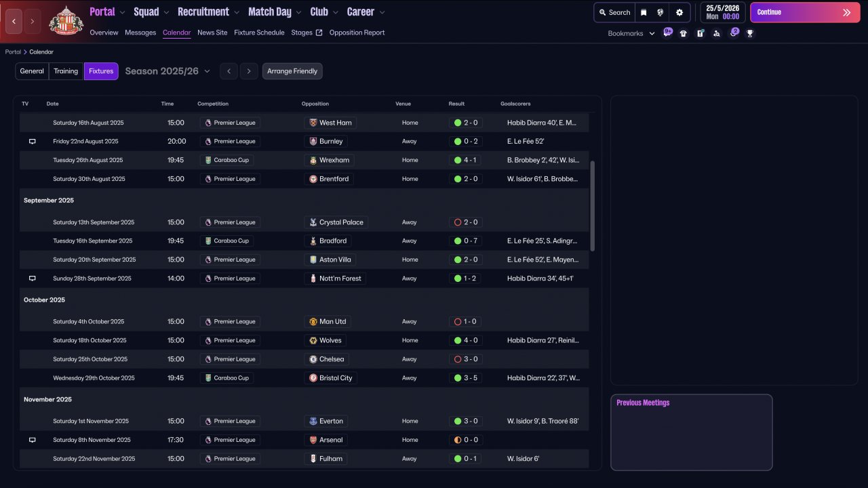Switch to the General calendar view
Viewport: 868px width, 488px height.
tap(32, 71)
